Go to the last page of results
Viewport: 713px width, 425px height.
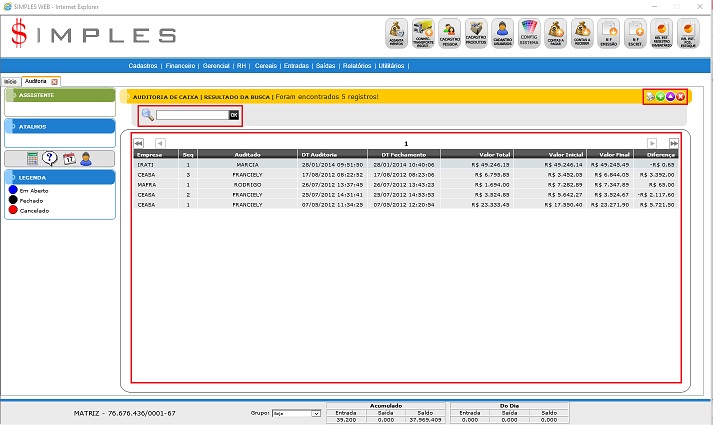[x=674, y=143]
